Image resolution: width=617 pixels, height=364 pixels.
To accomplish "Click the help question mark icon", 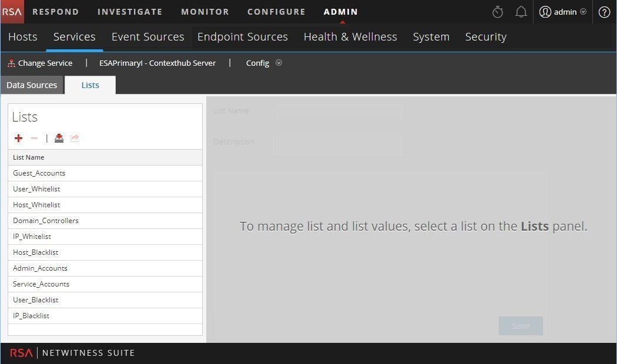I will pyautogui.click(x=604, y=12).
